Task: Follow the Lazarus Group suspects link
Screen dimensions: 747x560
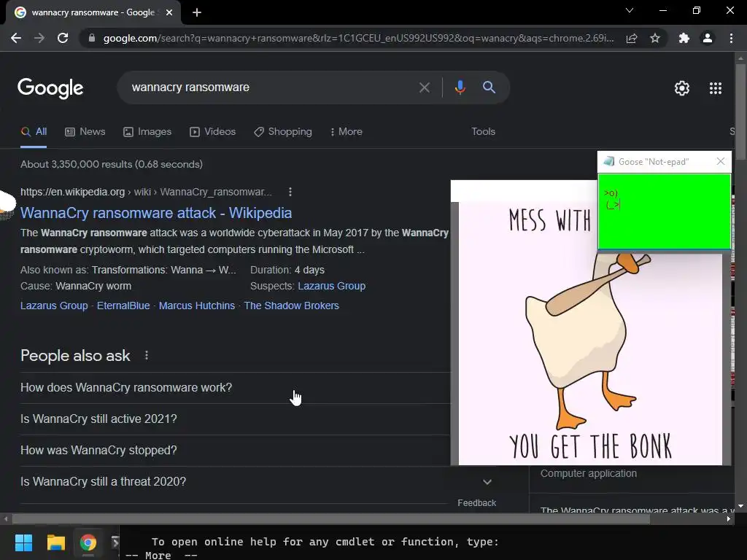Action: [332, 286]
